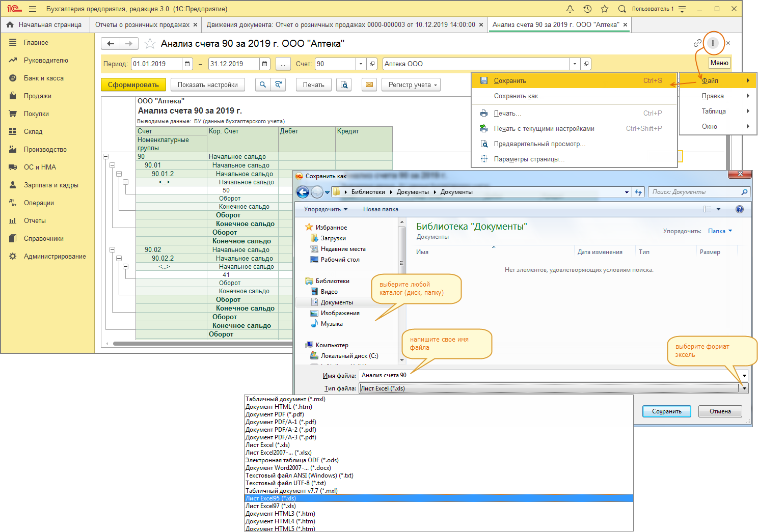Click Поиск: Документы search field

699,192
